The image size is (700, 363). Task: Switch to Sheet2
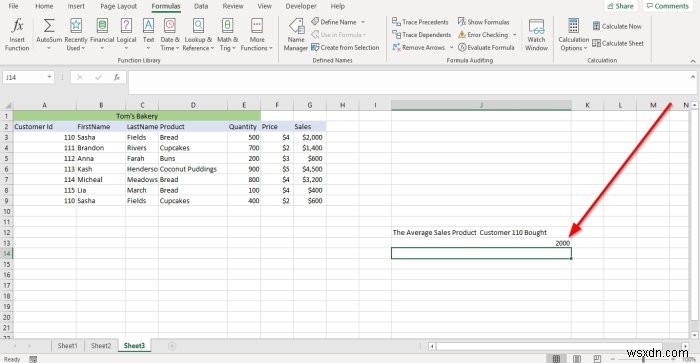[x=101, y=346]
